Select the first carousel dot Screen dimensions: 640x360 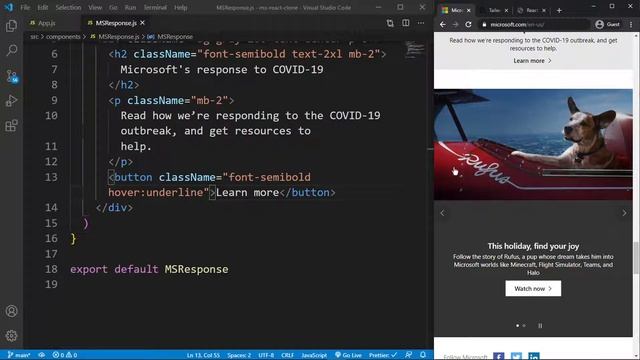[x=518, y=326]
